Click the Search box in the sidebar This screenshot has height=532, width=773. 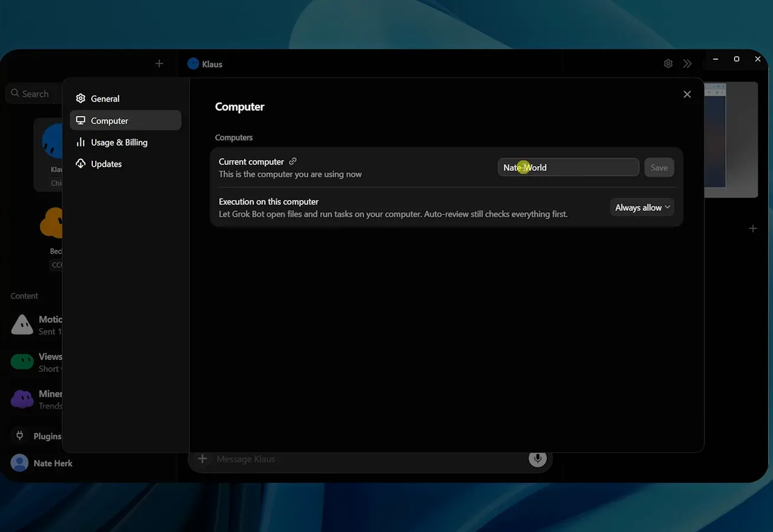(34, 93)
